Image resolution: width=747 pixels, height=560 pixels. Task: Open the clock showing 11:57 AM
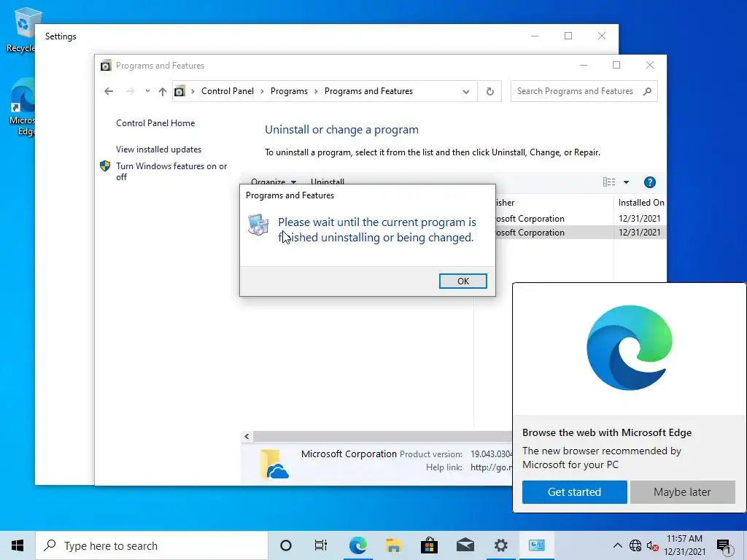coord(684,545)
